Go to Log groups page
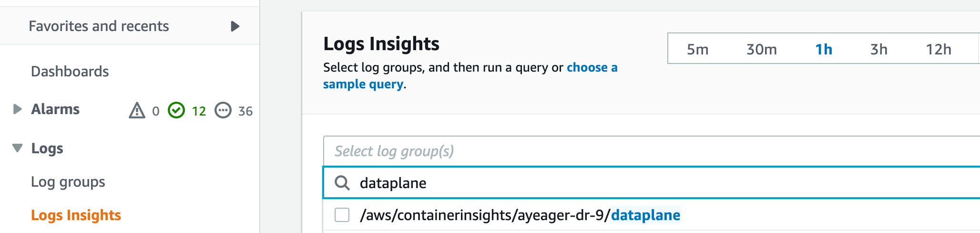This screenshot has height=233, width=980. pos(68,182)
